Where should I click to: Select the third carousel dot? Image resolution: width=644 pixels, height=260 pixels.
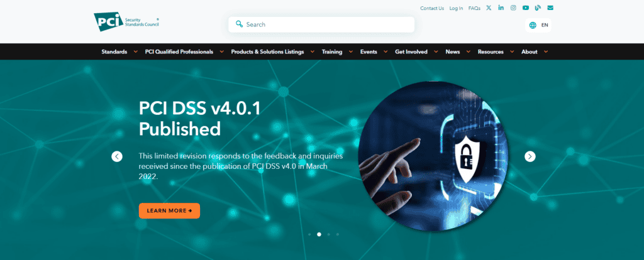point(328,235)
